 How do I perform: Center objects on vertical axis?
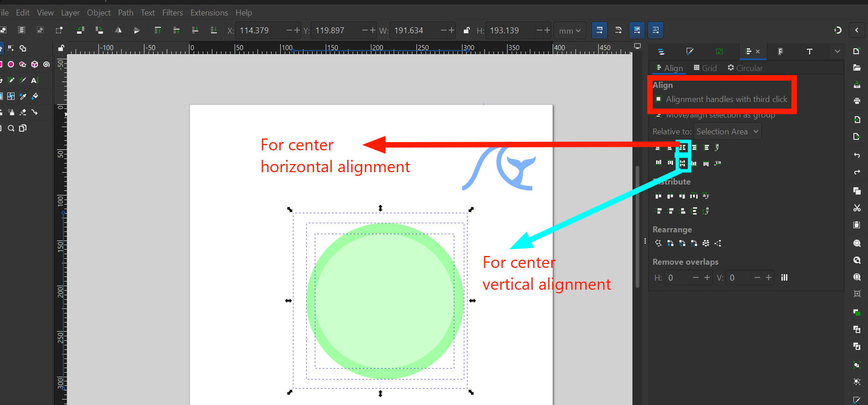point(682,148)
